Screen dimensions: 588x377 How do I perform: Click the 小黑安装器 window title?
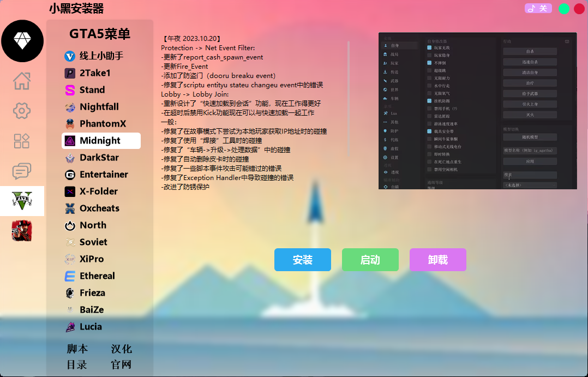click(x=76, y=9)
